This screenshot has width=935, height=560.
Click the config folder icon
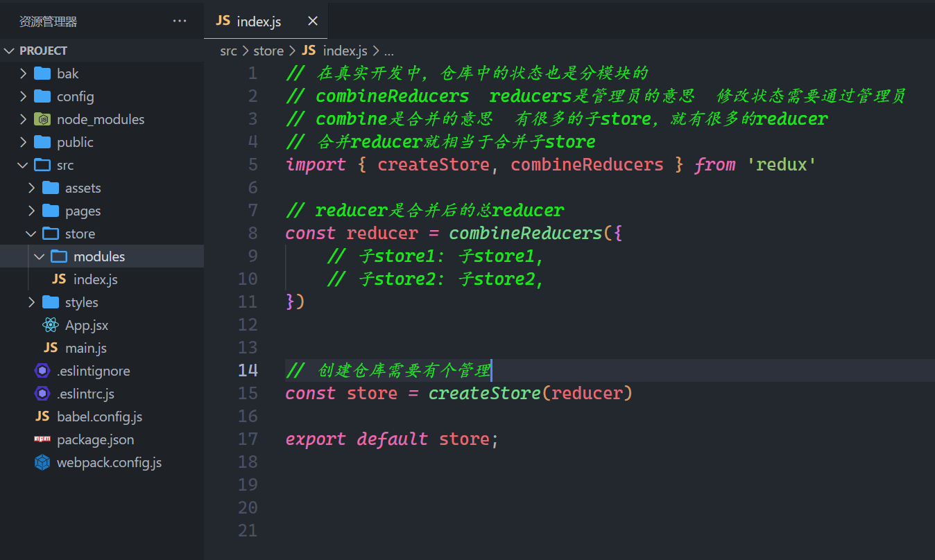pyautogui.click(x=42, y=96)
